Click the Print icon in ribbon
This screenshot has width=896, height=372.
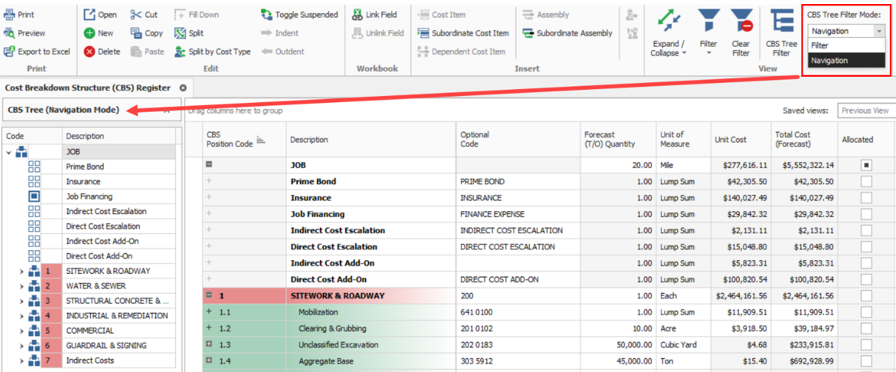click(9, 14)
